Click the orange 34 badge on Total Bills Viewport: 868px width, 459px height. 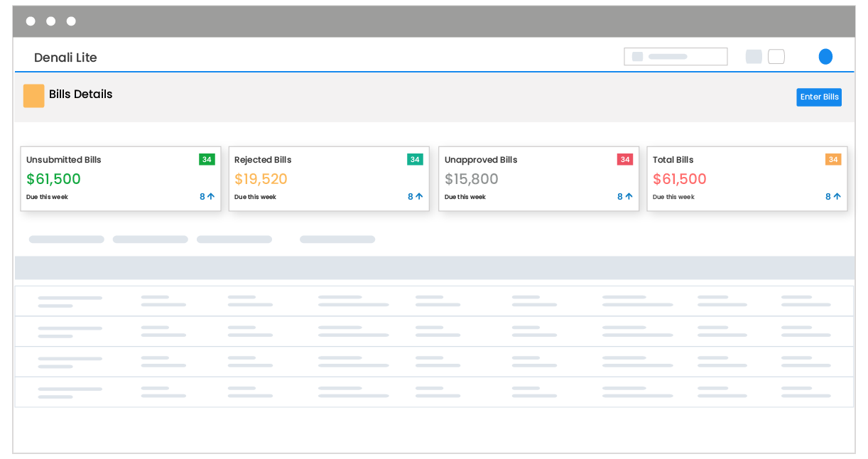833,159
